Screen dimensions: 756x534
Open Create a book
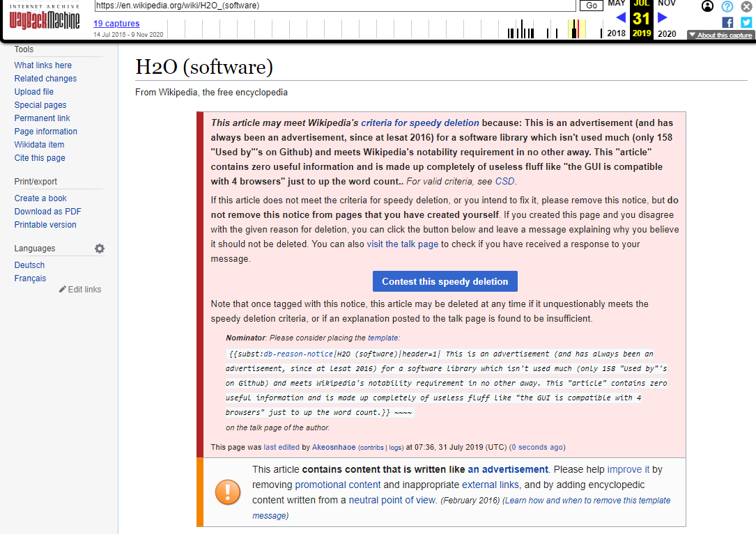coord(40,198)
